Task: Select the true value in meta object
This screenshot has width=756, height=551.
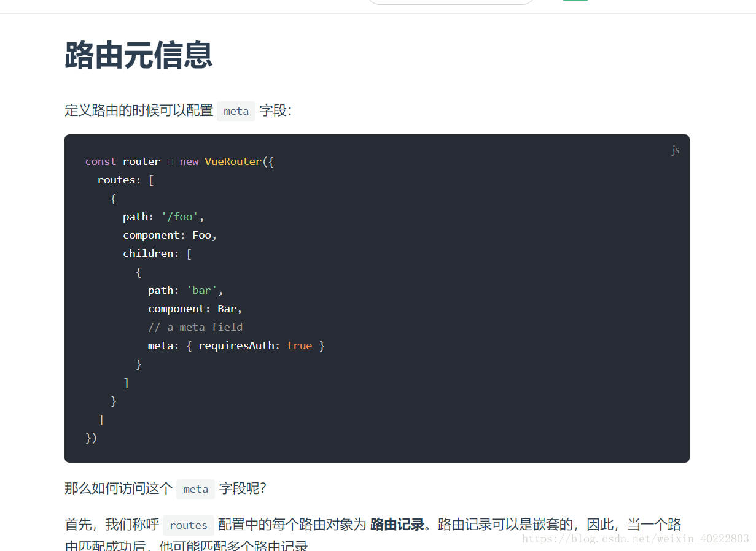Action: pyautogui.click(x=299, y=345)
